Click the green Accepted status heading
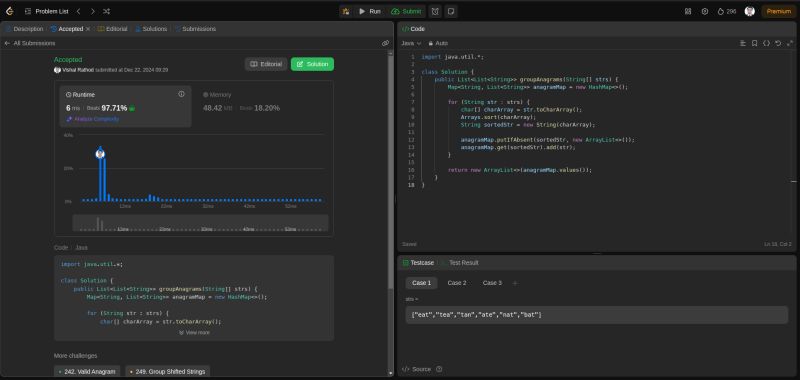The image size is (800, 380). pyautogui.click(x=68, y=60)
